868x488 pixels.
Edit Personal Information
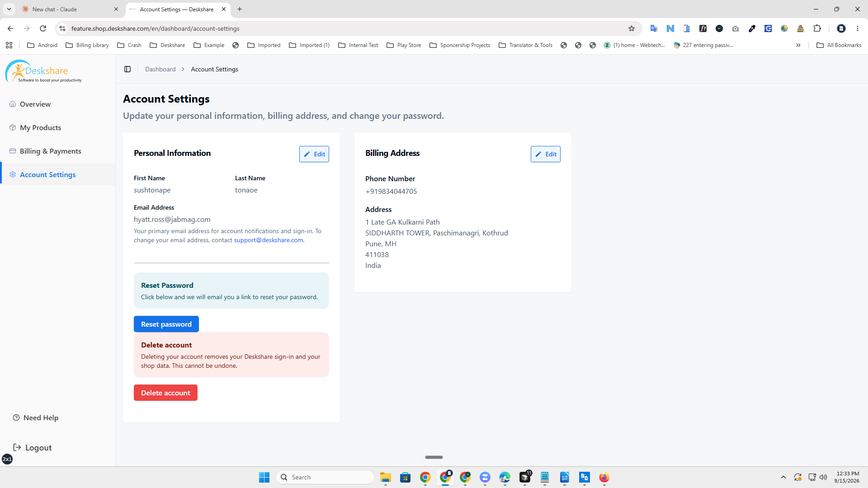tap(314, 154)
